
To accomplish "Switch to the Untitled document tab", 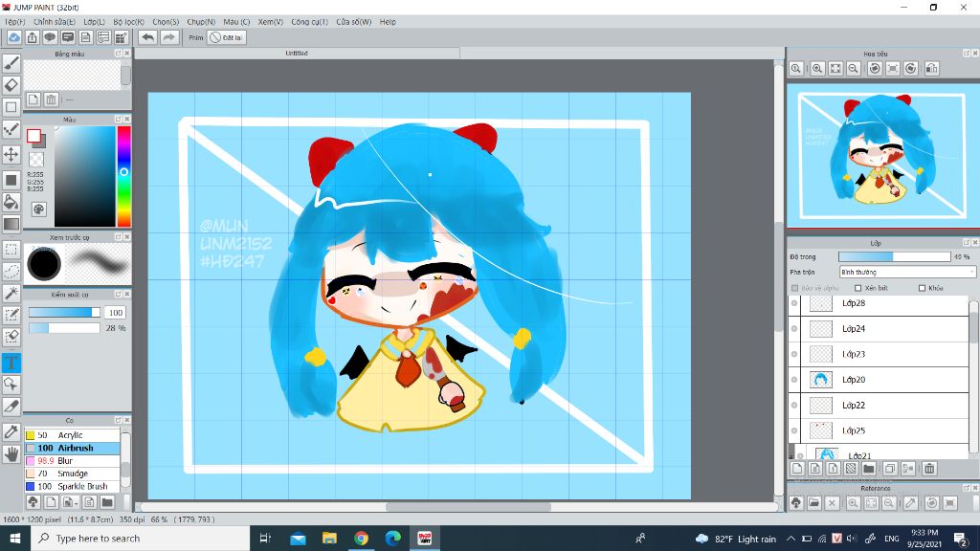I will [x=297, y=54].
